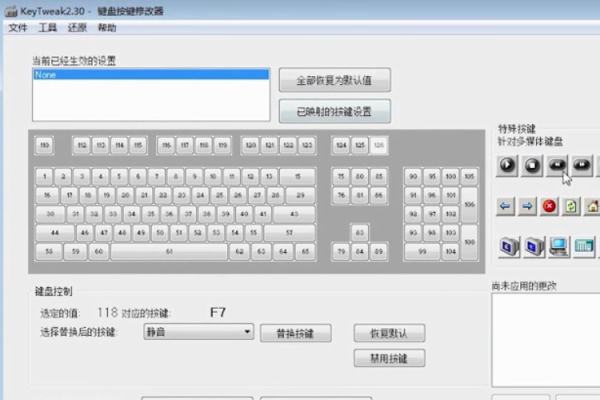Click the multimedia Stop key icon
The width and height of the screenshot is (600, 400).
point(534,165)
